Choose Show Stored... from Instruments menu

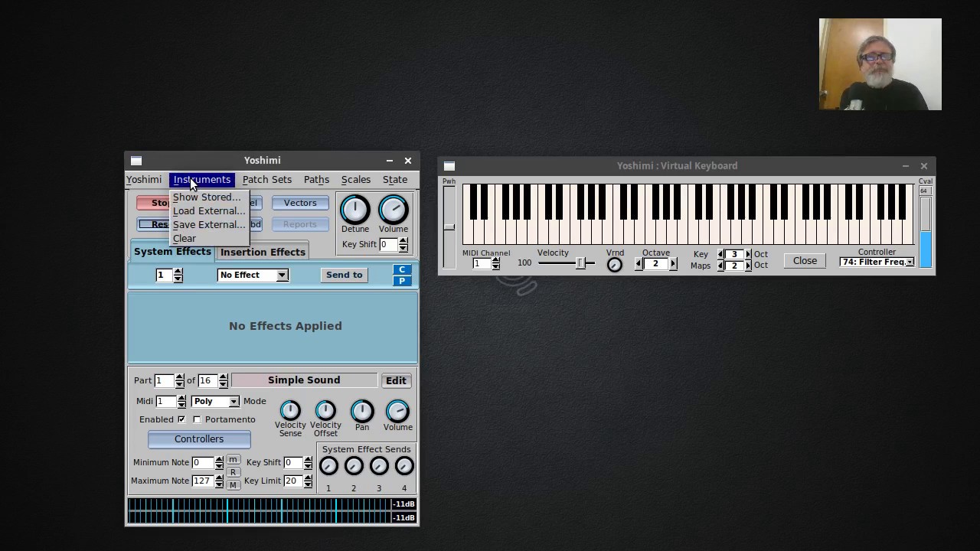point(209,197)
